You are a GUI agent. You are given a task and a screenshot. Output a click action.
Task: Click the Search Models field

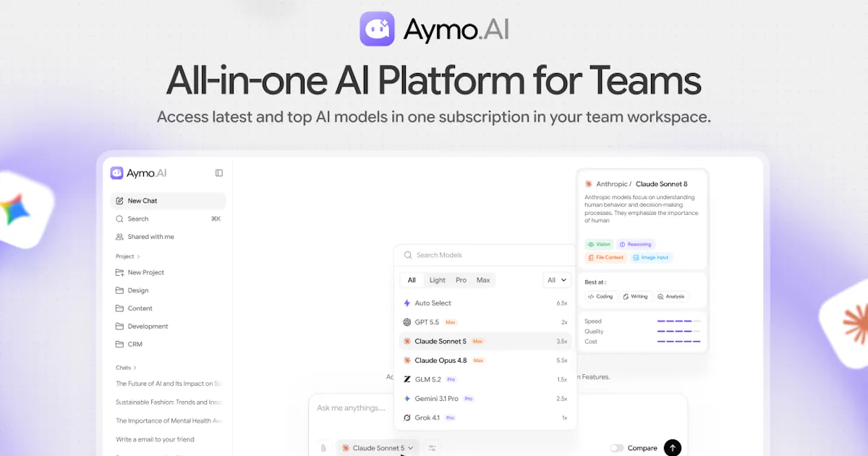click(485, 255)
